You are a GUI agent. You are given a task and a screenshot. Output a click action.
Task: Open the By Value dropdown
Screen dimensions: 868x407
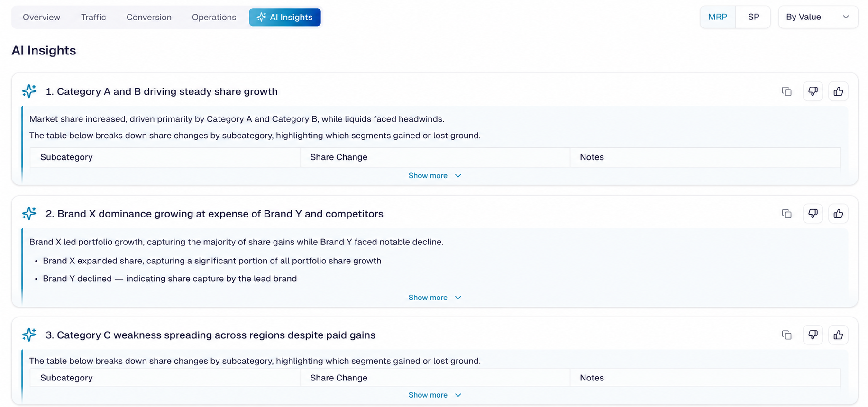click(x=818, y=17)
